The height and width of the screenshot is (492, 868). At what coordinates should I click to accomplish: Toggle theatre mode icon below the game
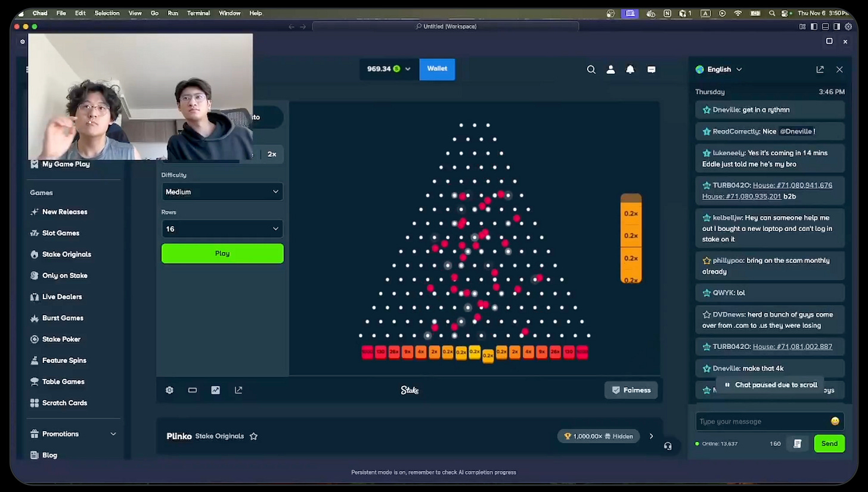click(x=192, y=390)
